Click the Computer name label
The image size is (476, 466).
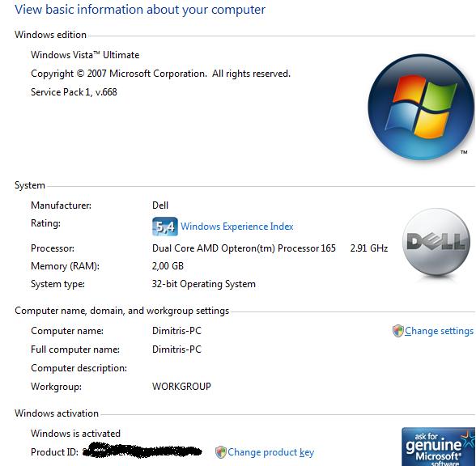[67, 331]
